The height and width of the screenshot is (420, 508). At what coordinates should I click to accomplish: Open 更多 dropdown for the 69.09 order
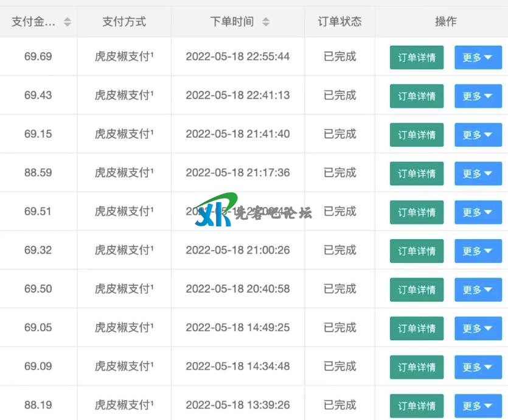pyautogui.click(x=478, y=367)
